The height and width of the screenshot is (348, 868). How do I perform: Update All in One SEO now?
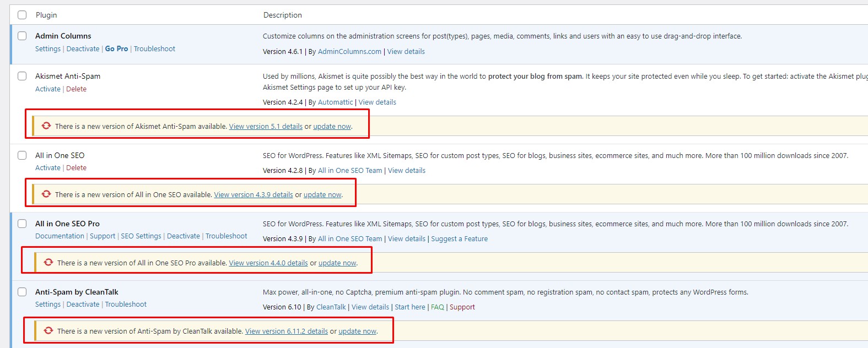(323, 194)
